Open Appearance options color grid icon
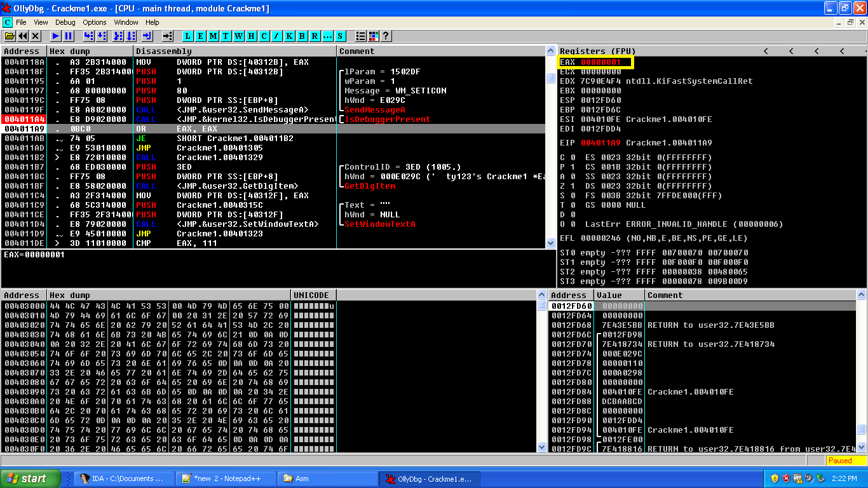The width and height of the screenshot is (868, 488). coord(374,36)
